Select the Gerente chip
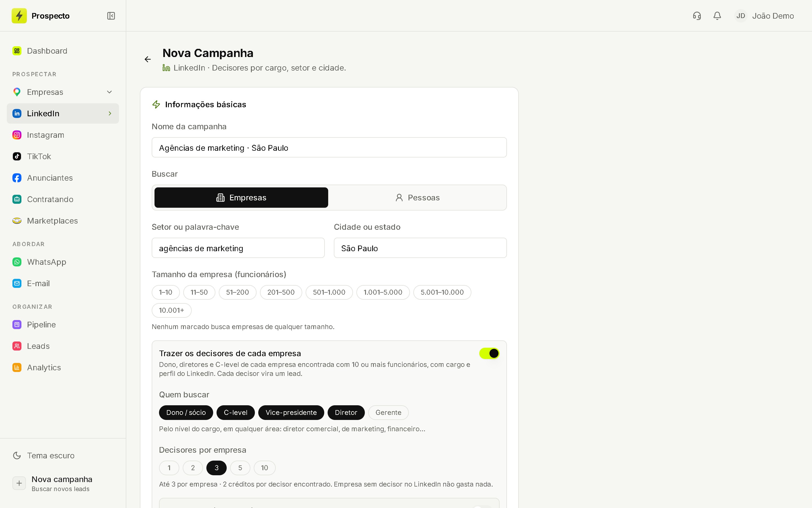 [x=389, y=413]
